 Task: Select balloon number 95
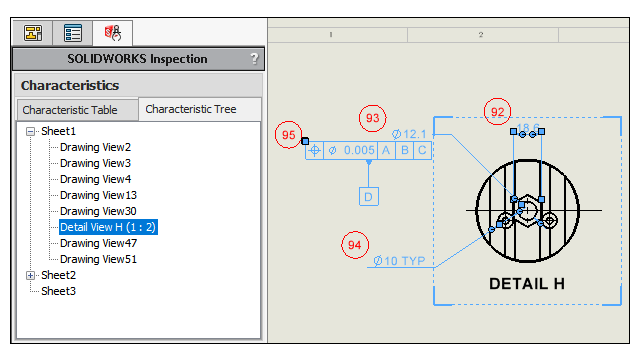coord(289,135)
